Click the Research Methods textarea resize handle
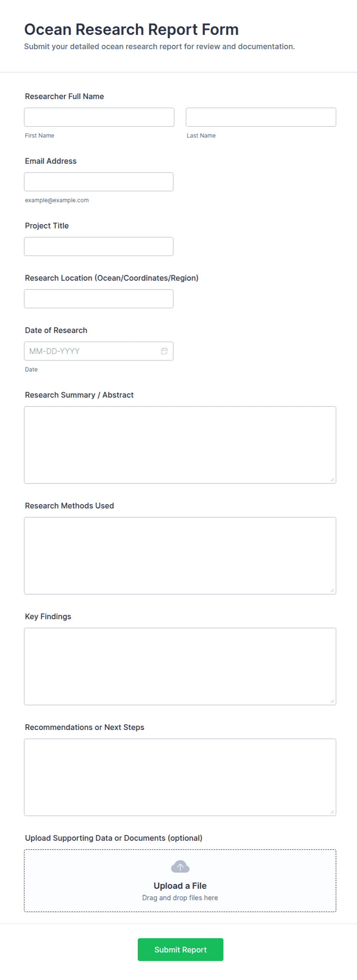Viewport: 357px width, 980px height. (332, 590)
